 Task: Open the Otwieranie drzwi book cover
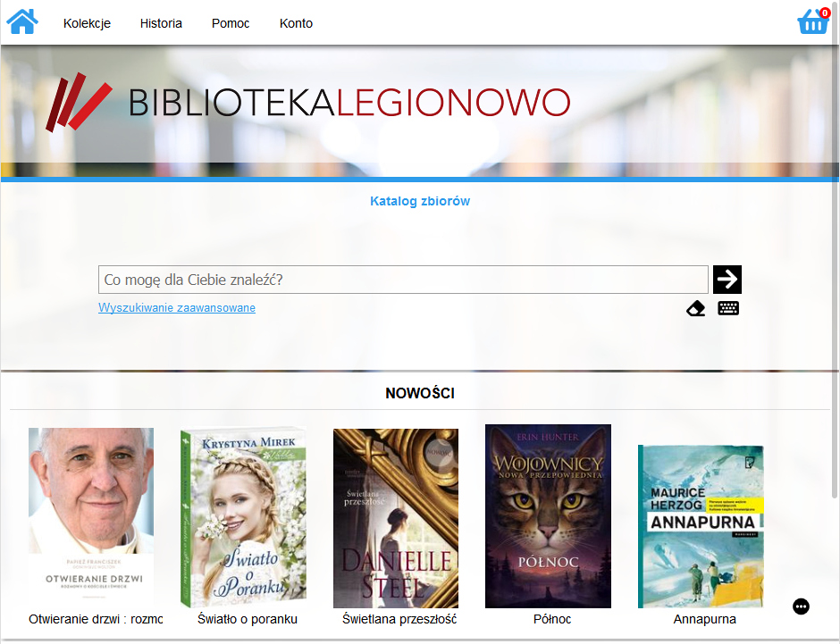pos(91,518)
